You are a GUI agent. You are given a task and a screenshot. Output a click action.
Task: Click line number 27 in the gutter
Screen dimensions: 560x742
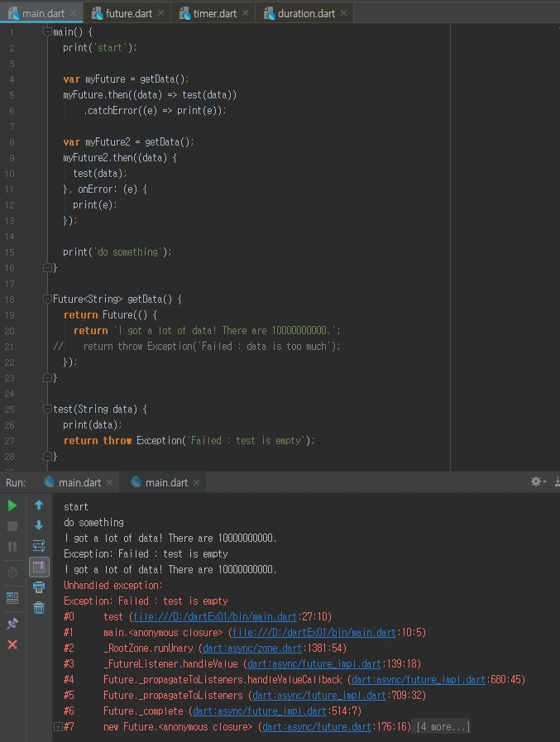click(x=9, y=441)
